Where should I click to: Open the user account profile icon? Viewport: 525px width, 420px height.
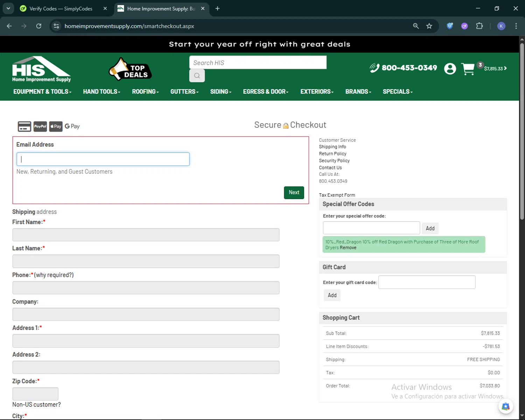pos(450,69)
